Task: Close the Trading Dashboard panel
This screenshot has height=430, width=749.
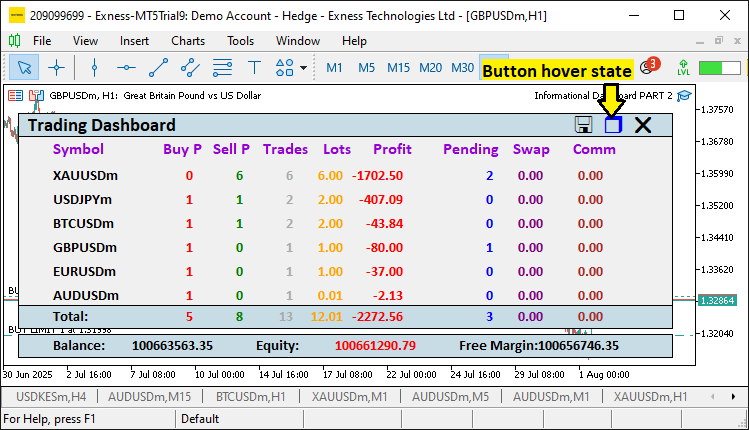Action: [643, 125]
